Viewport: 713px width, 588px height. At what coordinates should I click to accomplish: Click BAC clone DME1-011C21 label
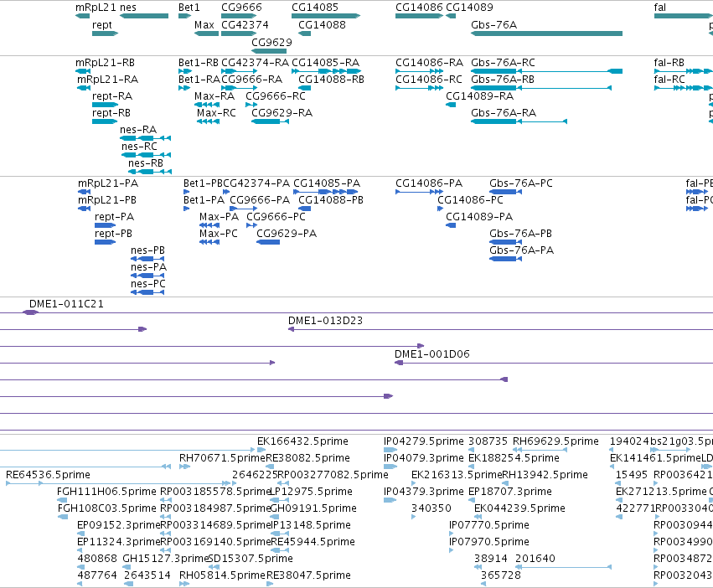(66, 304)
